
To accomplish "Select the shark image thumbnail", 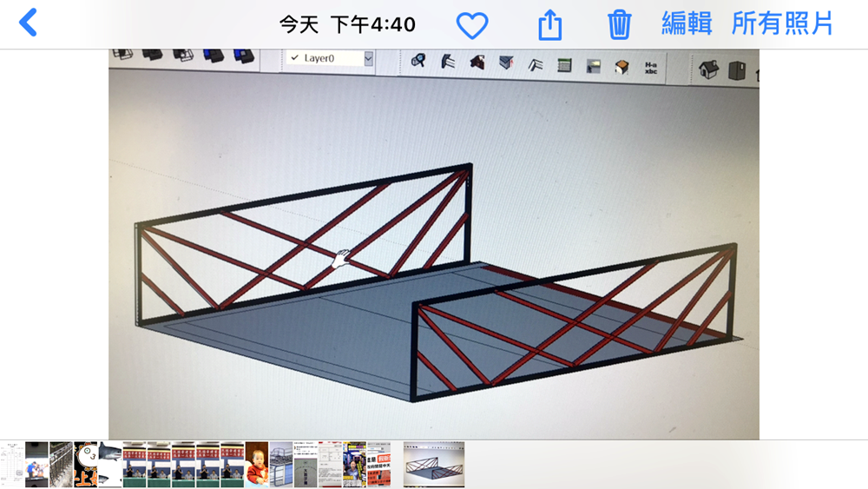I will pyautogui.click(x=109, y=464).
